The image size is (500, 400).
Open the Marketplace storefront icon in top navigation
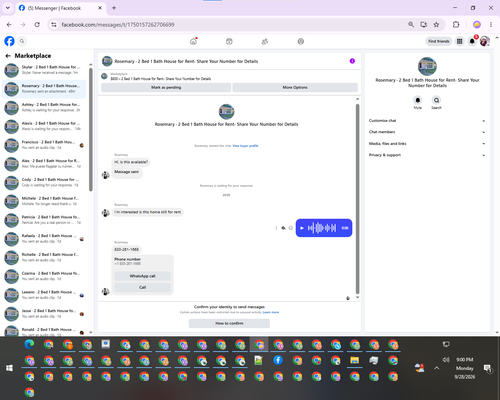pyautogui.click(x=229, y=41)
